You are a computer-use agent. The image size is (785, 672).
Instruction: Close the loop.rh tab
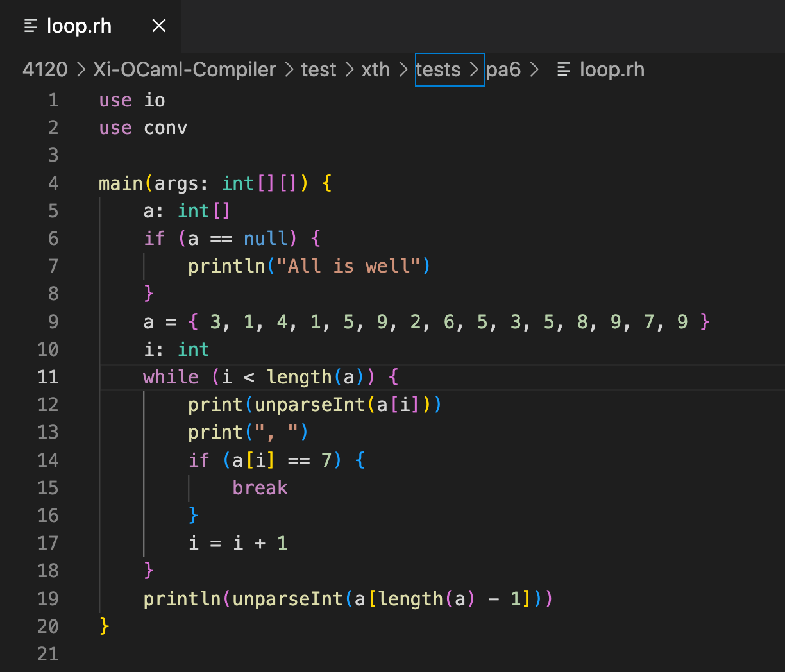[159, 26]
